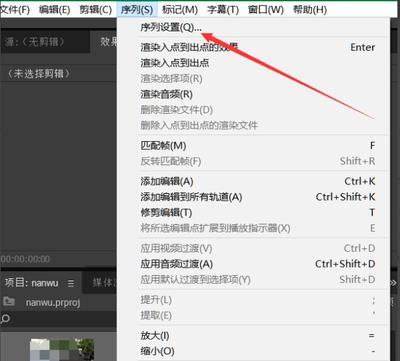Click the (未选择剪辑) label

39,73
